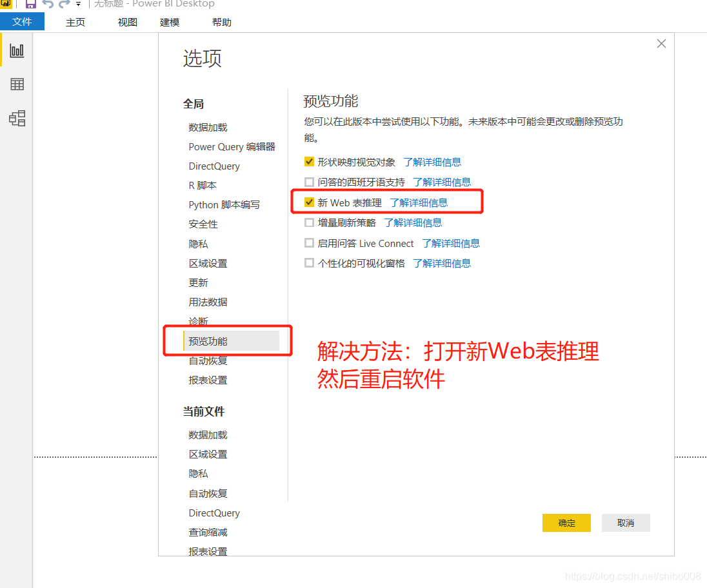
Task: Open 了解详细信息 link for 新 Web 表推理
Action: click(419, 202)
